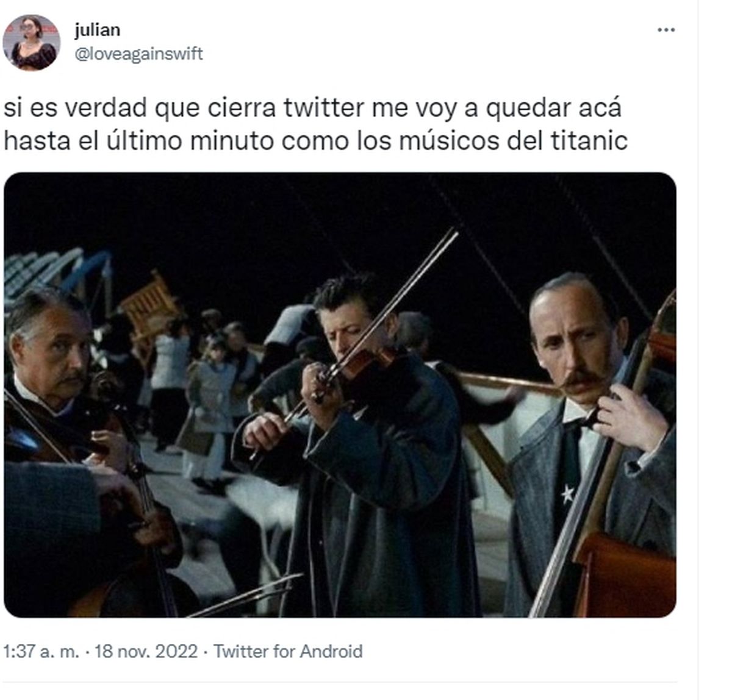Open the @loveagainswift handle
Viewport: 732px width, 700px height.
(138, 54)
